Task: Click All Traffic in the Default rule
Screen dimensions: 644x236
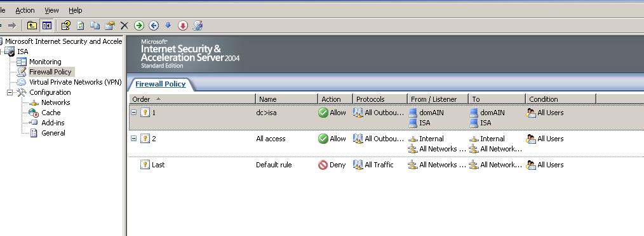Action: pos(379,165)
